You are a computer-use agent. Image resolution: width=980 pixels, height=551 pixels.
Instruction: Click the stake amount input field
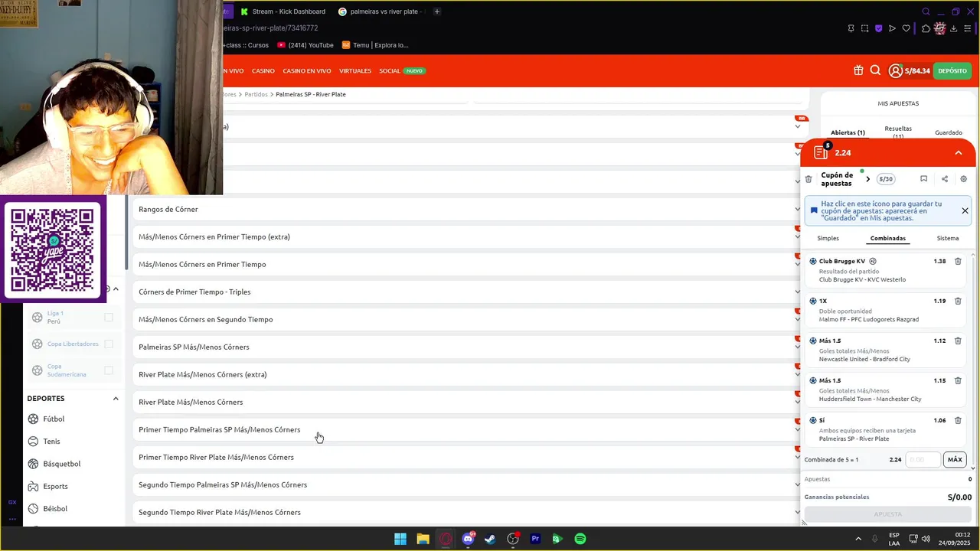923,460
